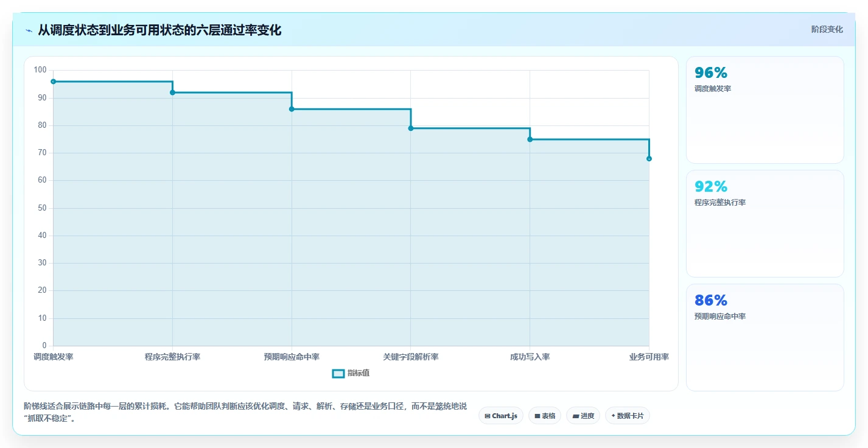Click the 业务可用率 data point at 68
The width and height of the screenshot is (868, 448).
[649, 158]
